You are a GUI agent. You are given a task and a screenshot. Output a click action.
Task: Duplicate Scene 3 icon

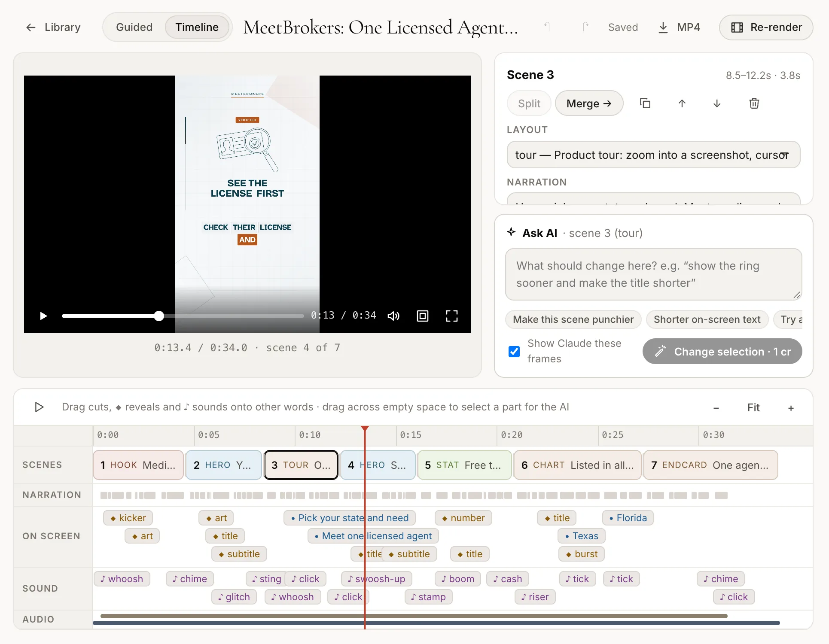pyautogui.click(x=645, y=103)
